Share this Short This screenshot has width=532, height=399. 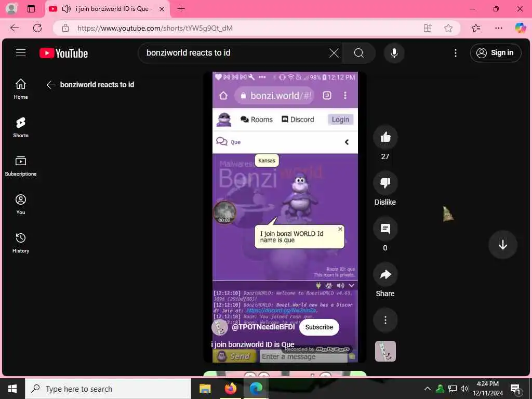385,274
